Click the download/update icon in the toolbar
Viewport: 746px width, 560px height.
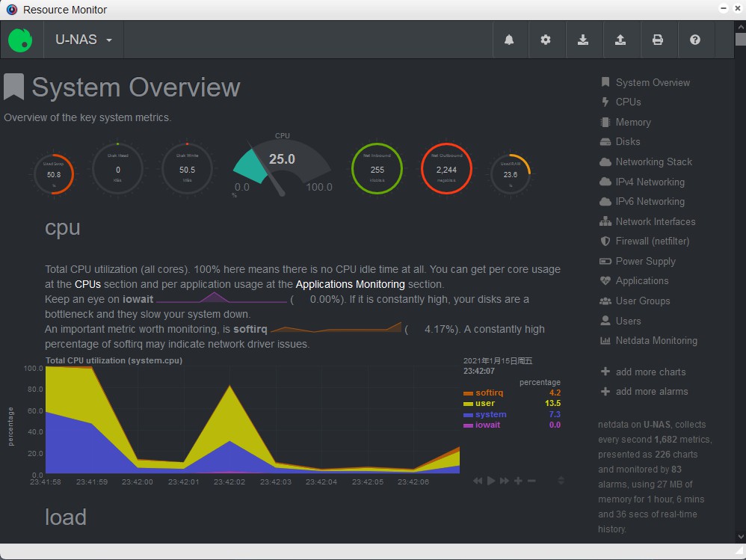583,40
